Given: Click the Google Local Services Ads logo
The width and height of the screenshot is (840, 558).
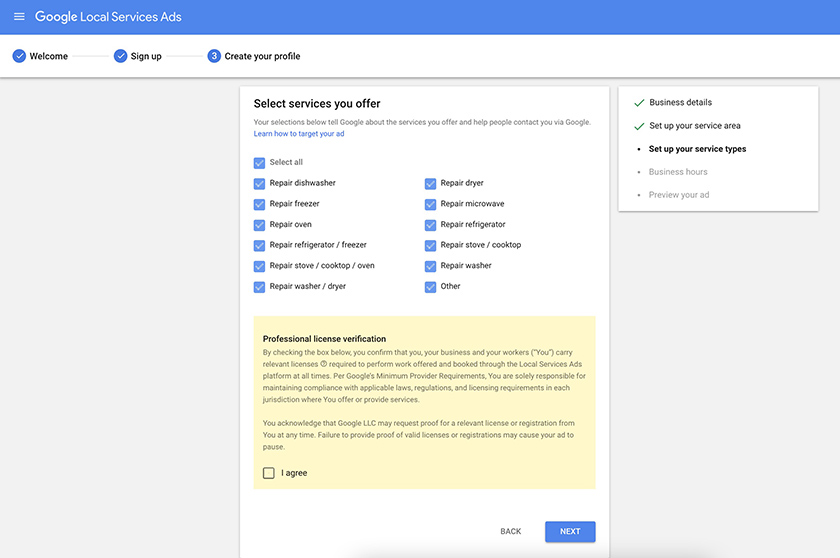Looking at the screenshot, I should 108,17.
